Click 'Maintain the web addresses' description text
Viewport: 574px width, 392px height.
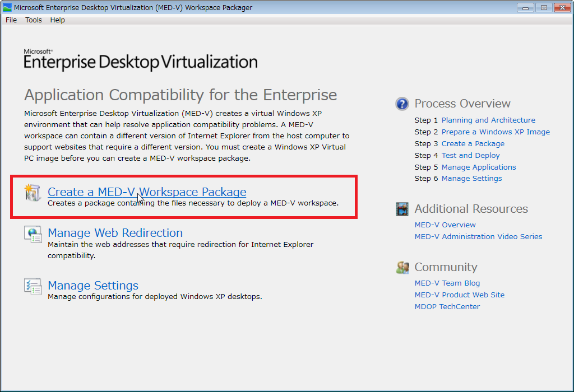(180, 250)
